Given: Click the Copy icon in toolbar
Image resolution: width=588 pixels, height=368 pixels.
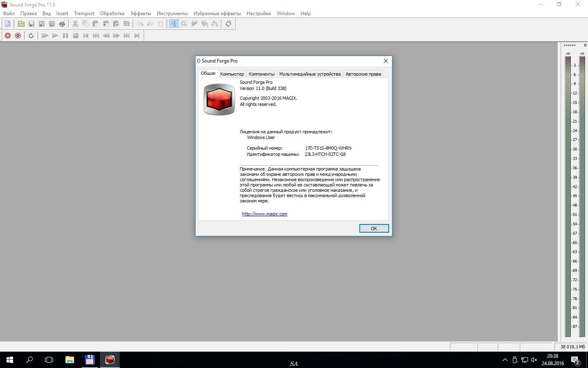Looking at the screenshot, I should pos(85,24).
